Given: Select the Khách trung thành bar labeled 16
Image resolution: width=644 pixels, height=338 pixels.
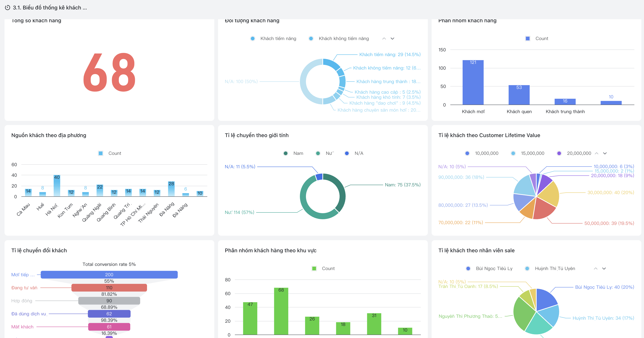Looking at the screenshot, I should [565, 102].
